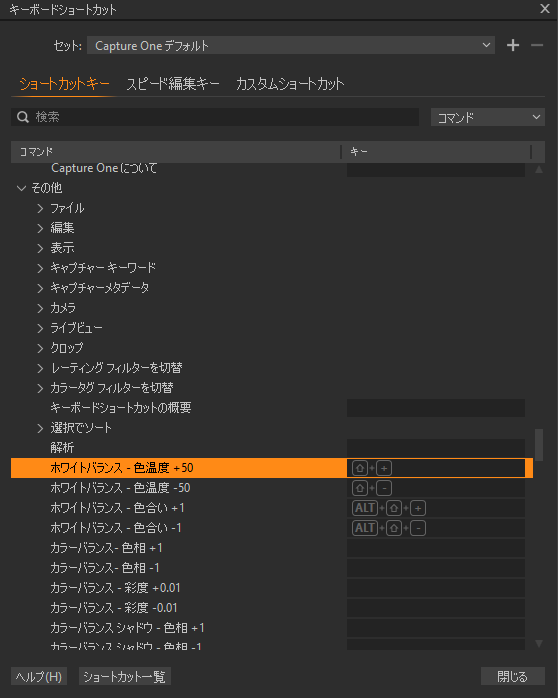
Task: Expand the カメラ group
Action: pos(40,308)
